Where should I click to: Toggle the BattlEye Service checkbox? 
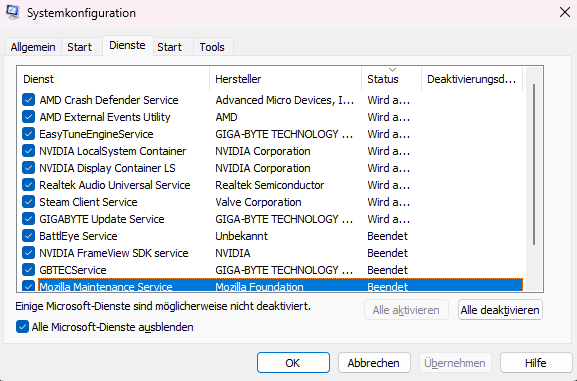pyautogui.click(x=28, y=236)
